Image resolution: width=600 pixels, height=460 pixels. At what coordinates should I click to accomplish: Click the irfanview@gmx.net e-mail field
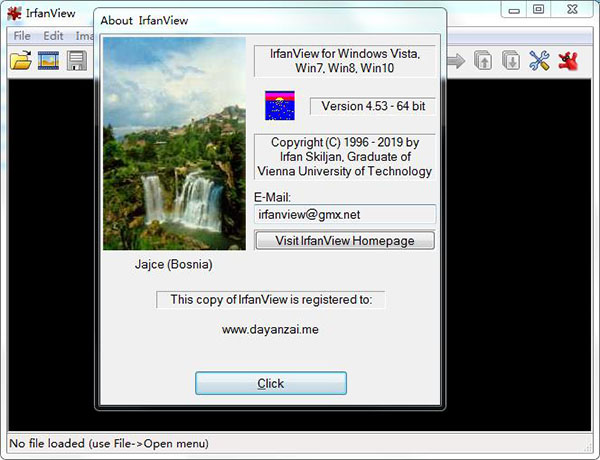(345, 214)
